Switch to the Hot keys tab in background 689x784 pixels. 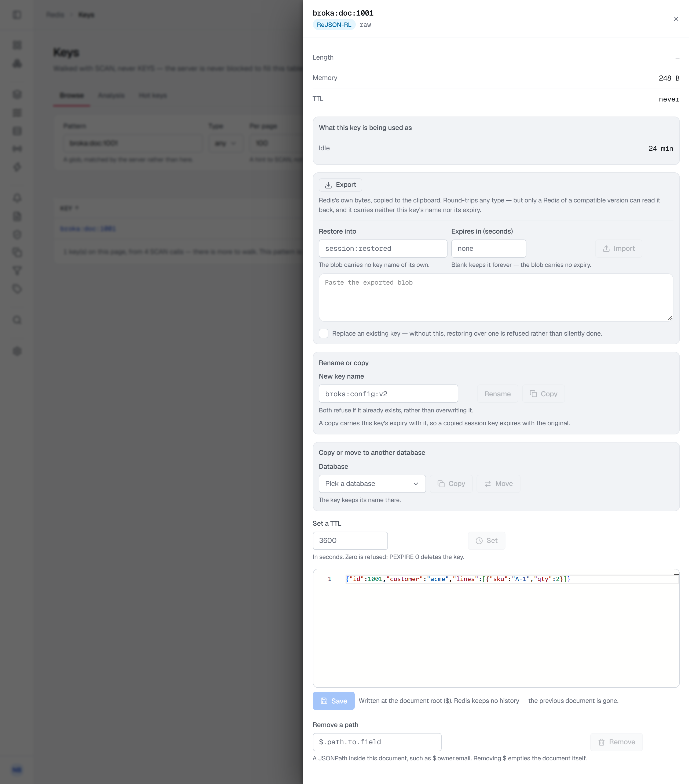click(x=152, y=95)
